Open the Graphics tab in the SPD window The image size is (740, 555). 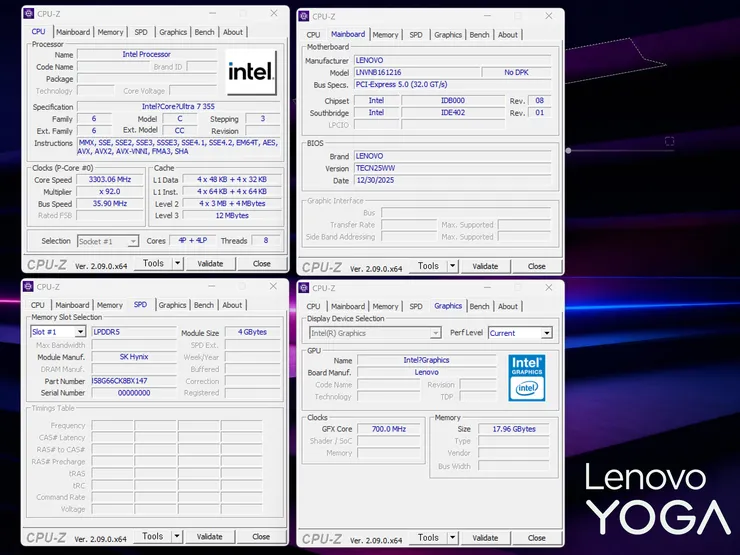click(172, 305)
